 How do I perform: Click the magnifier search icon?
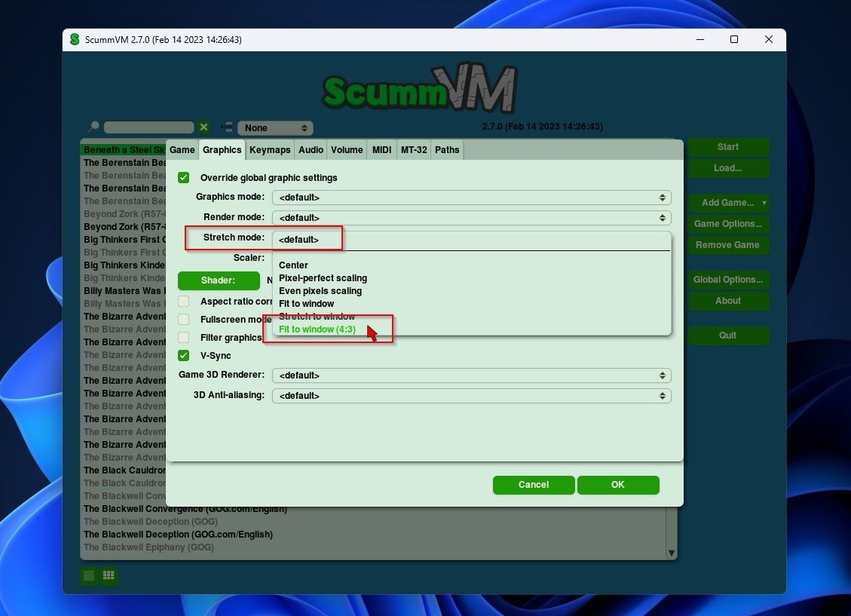point(93,127)
